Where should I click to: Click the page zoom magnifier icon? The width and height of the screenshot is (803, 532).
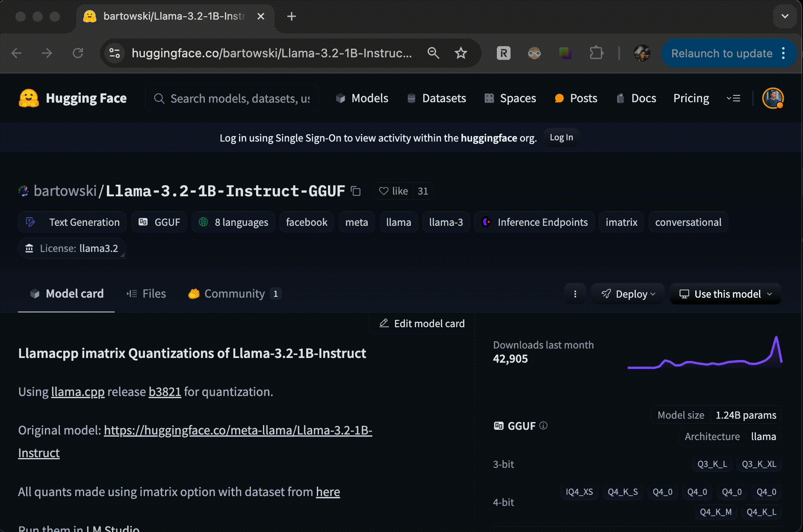(433, 53)
